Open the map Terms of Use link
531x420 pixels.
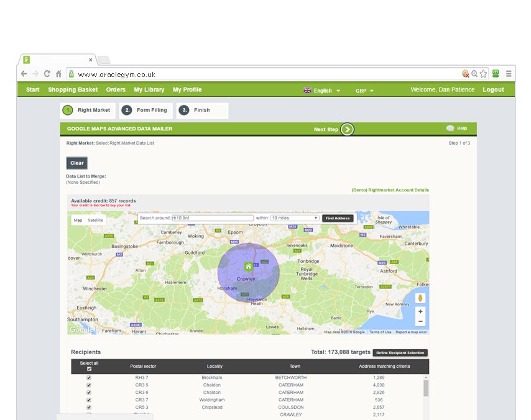coord(380,332)
